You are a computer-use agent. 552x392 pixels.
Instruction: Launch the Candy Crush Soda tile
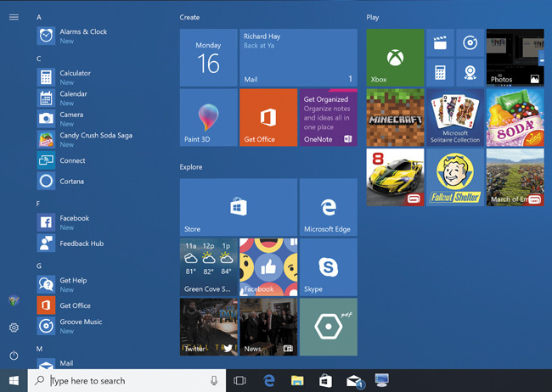click(x=515, y=118)
